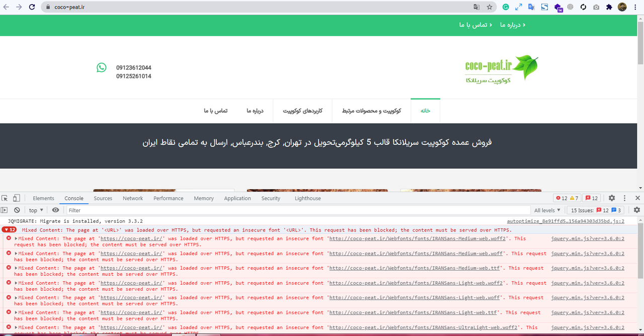Click the gray globe extension icon
The height and width of the screenshot is (336, 644).
pyautogui.click(x=570, y=7)
